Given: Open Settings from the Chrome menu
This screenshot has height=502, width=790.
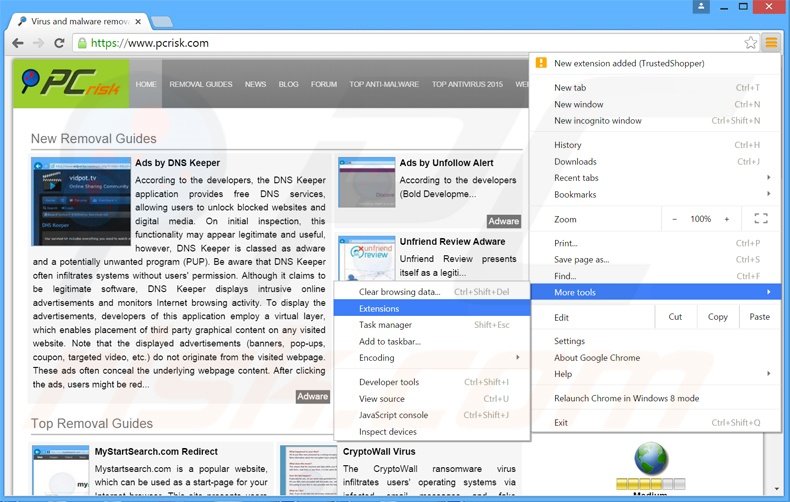Looking at the screenshot, I should [655, 341].
